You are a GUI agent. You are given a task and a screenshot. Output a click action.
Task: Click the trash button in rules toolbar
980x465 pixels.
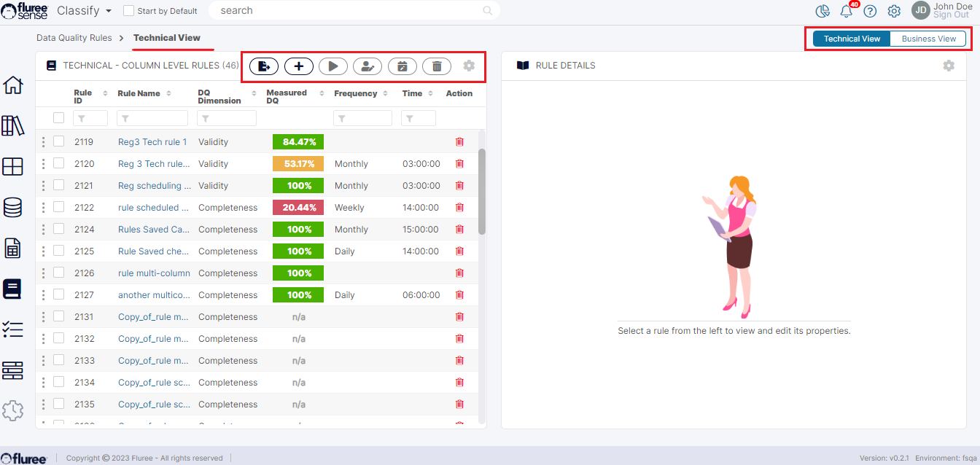pyautogui.click(x=437, y=66)
